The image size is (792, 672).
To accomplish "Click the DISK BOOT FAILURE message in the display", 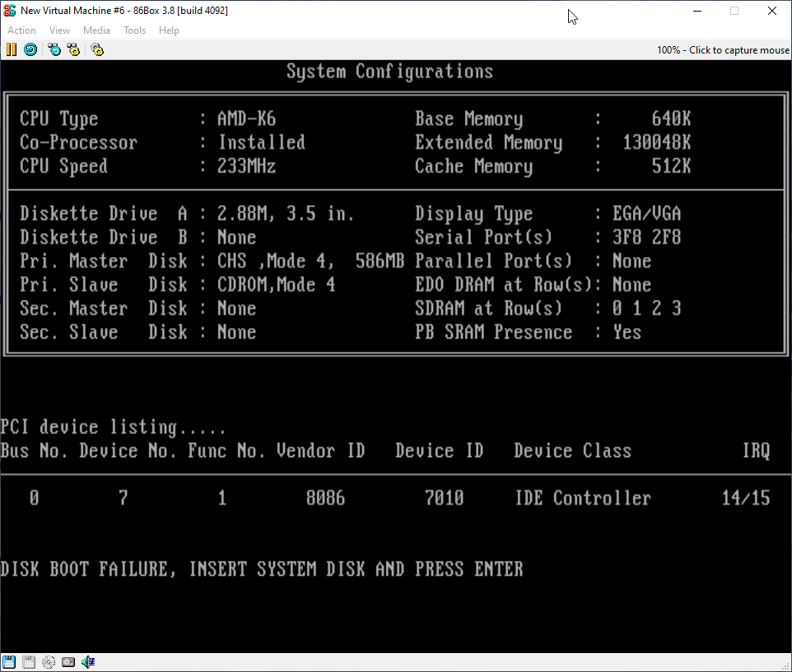I will pyautogui.click(x=262, y=569).
